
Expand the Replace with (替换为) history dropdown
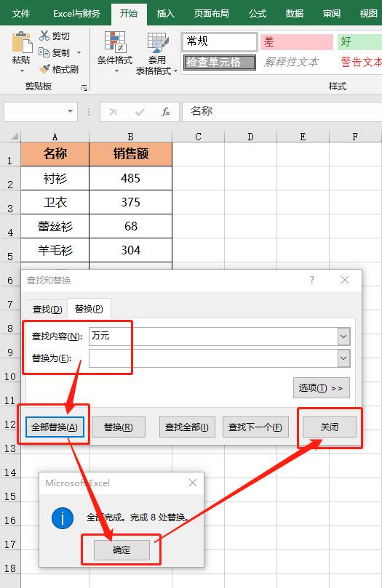(x=343, y=358)
